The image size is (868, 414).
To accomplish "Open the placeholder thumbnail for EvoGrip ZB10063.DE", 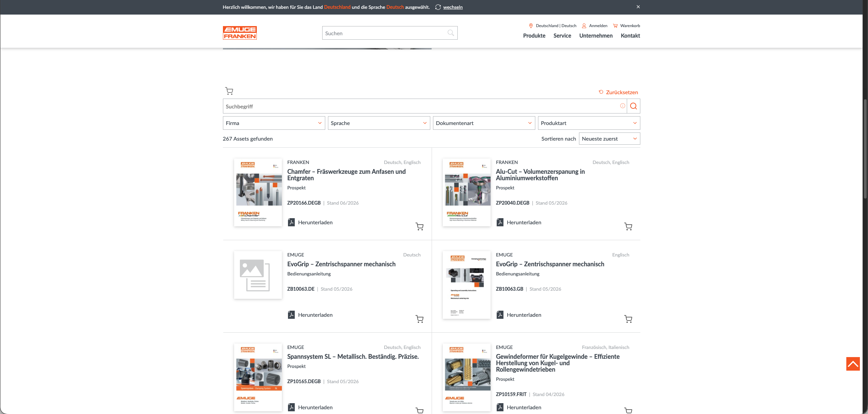I will [x=258, y=275].
